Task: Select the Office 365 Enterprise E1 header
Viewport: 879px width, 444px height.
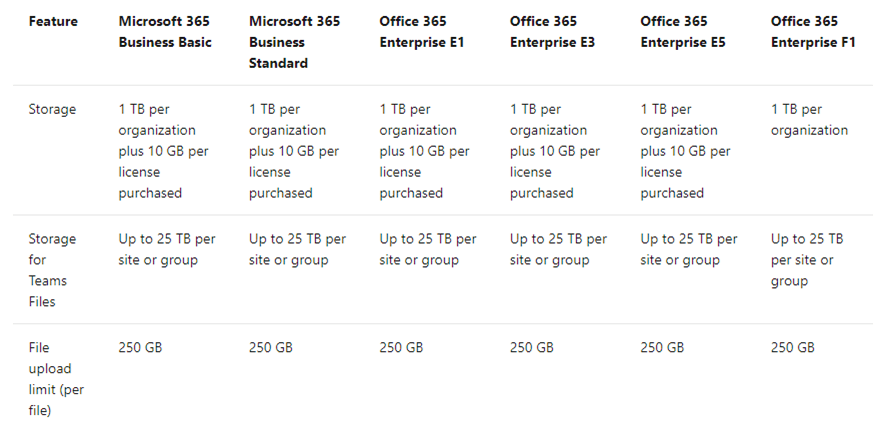Action: pos(422,31)
